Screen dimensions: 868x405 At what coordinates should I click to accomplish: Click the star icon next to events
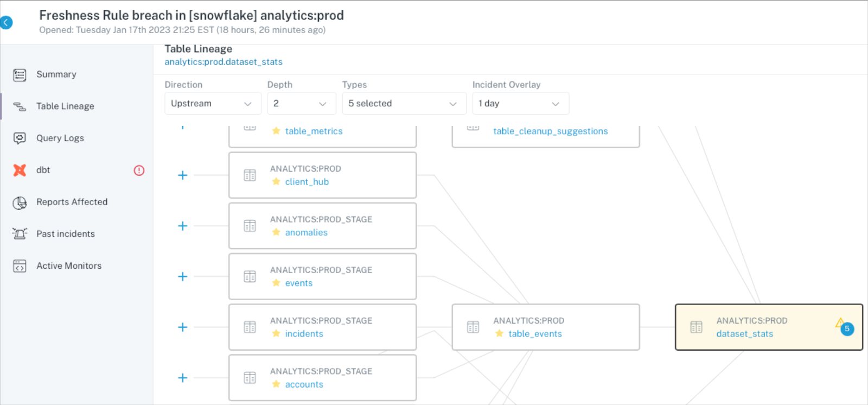point(276,282)
